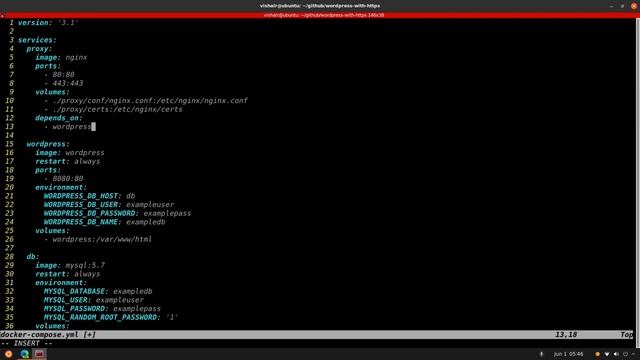This screenshot has height=360, width=640.
Task: Click the "13,18" cursor position indicator
Action: pyautogui.click(x=566, y=335)
